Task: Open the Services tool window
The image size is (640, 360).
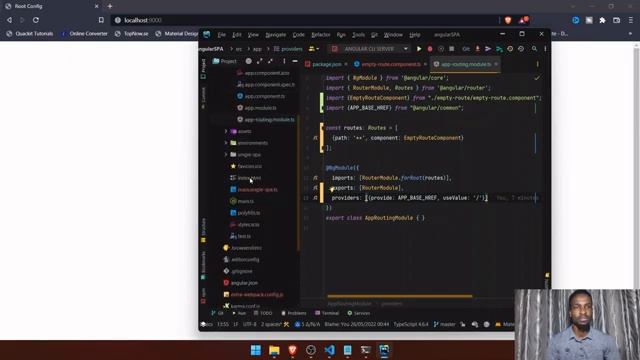Action: [x=358, y=313]
